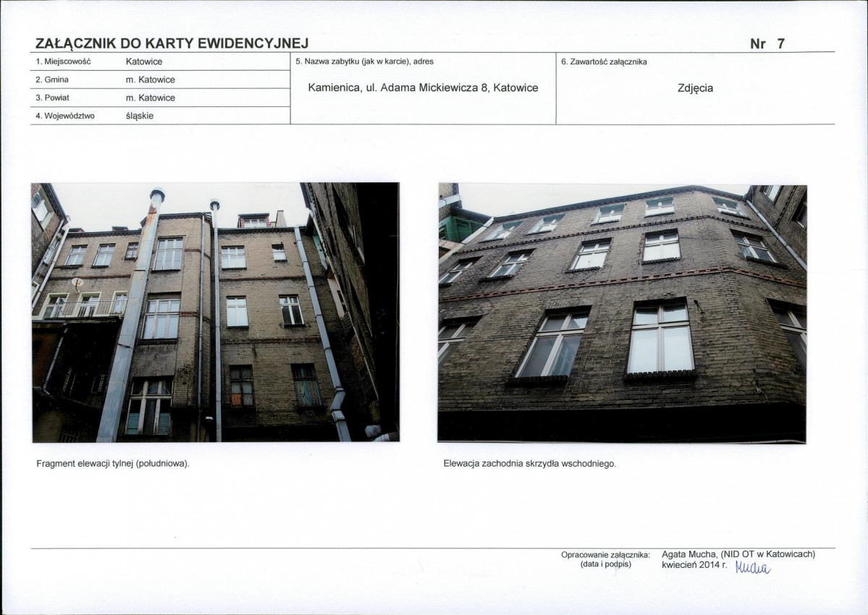
Task: Click the Gmina value m. Katowice
Action: click(150, 80)
